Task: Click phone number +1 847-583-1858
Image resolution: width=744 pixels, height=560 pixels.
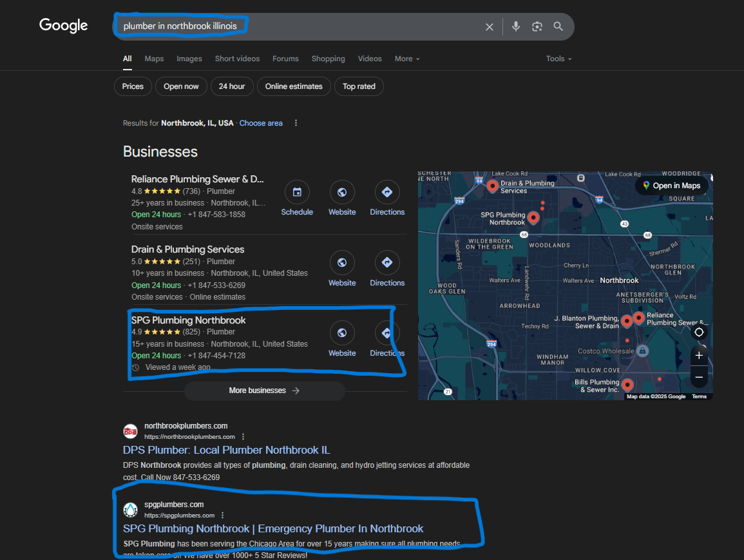Action: tap(217, 215)
